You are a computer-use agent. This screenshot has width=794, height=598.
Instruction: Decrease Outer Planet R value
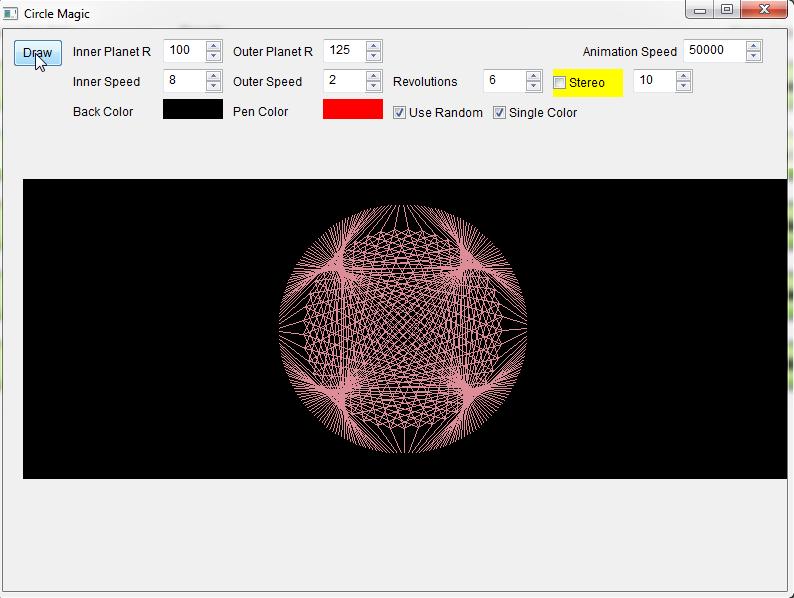(x=373, y=56)
